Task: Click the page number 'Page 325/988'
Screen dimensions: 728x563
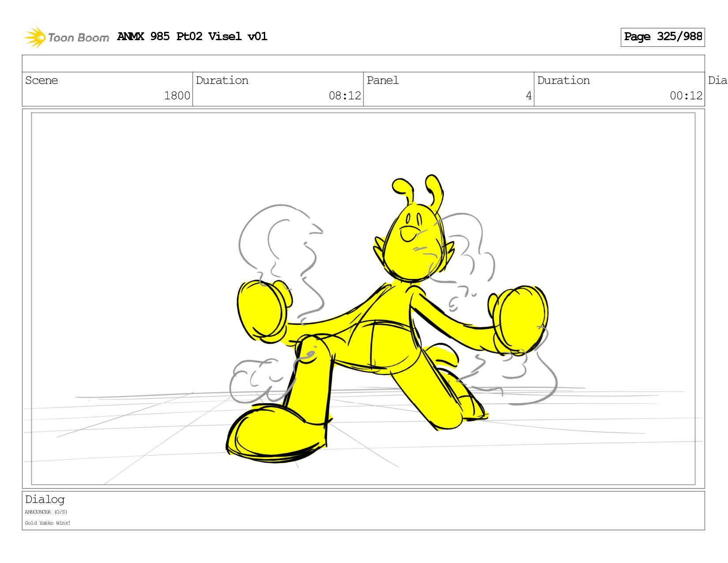Action: coord(663,37)
